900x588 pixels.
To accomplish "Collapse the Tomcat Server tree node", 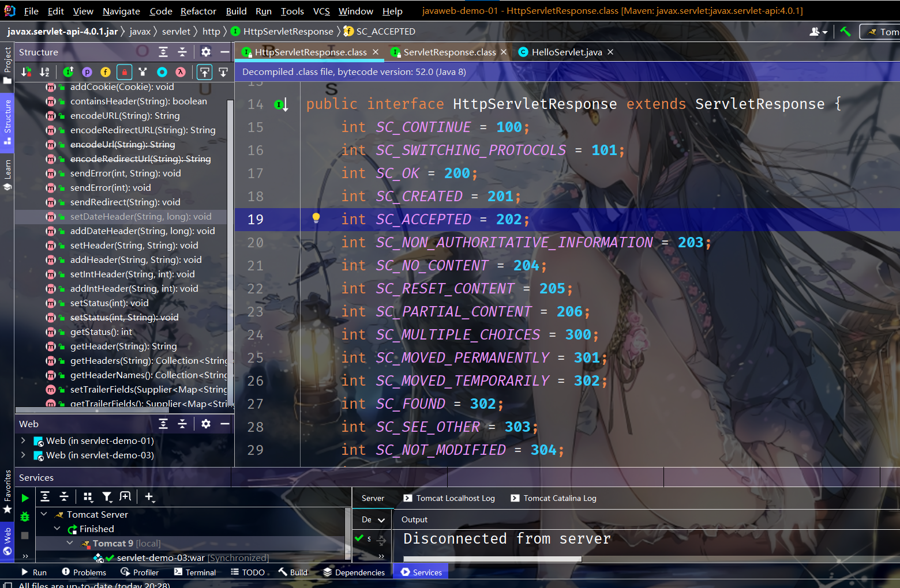I will point(44,514).
